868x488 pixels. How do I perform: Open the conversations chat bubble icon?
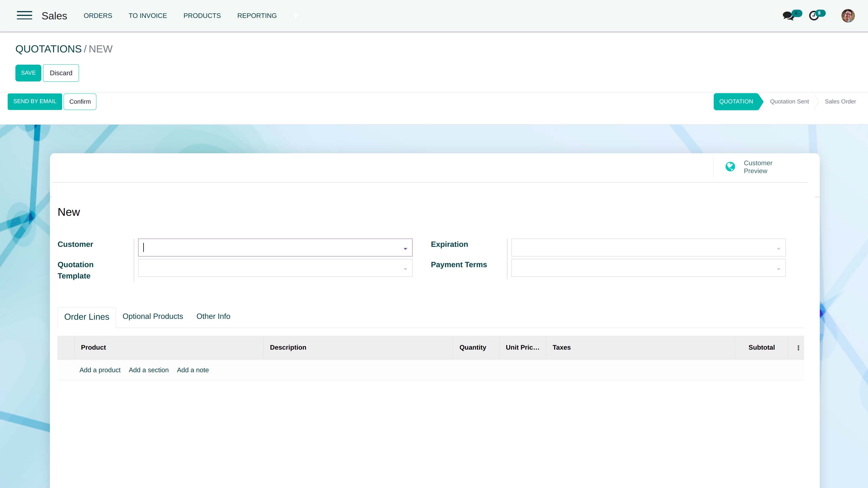[788, 16]
